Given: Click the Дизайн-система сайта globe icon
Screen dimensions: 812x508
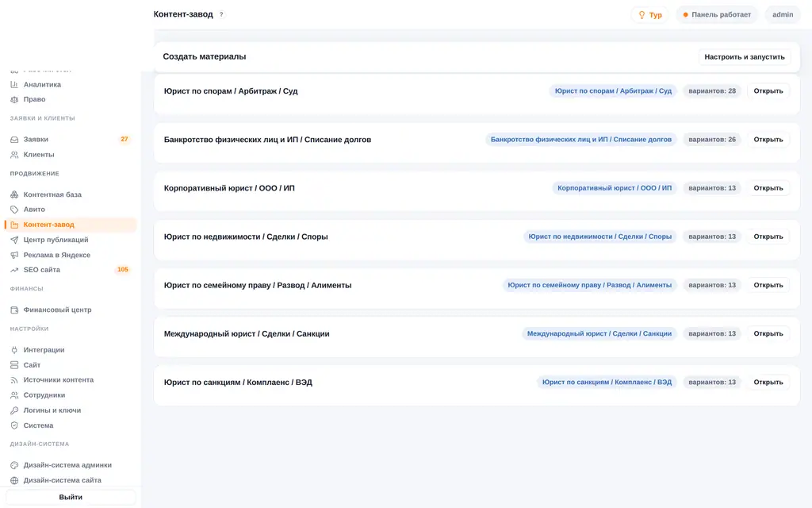Looking at the screenshot, I should (14, 480).
